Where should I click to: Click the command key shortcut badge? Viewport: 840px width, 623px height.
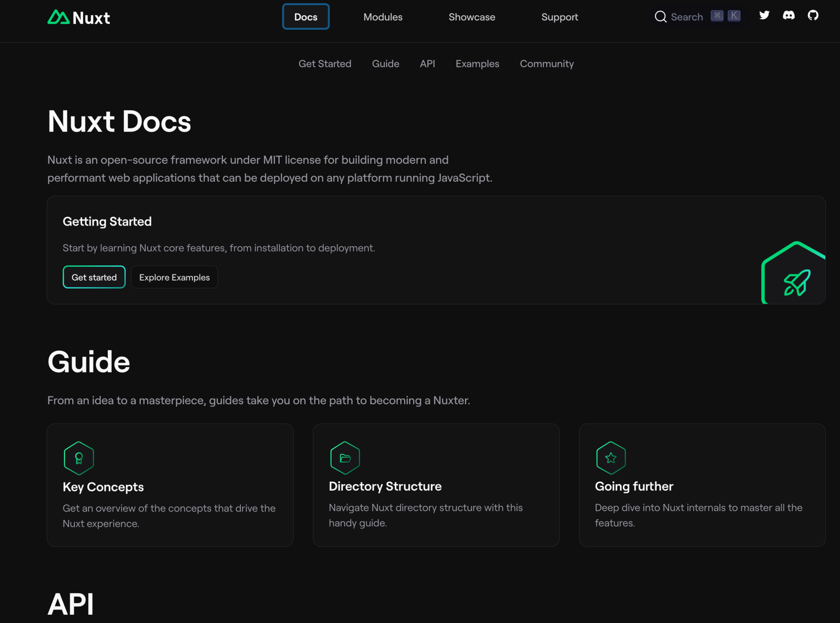click(717, 16)
